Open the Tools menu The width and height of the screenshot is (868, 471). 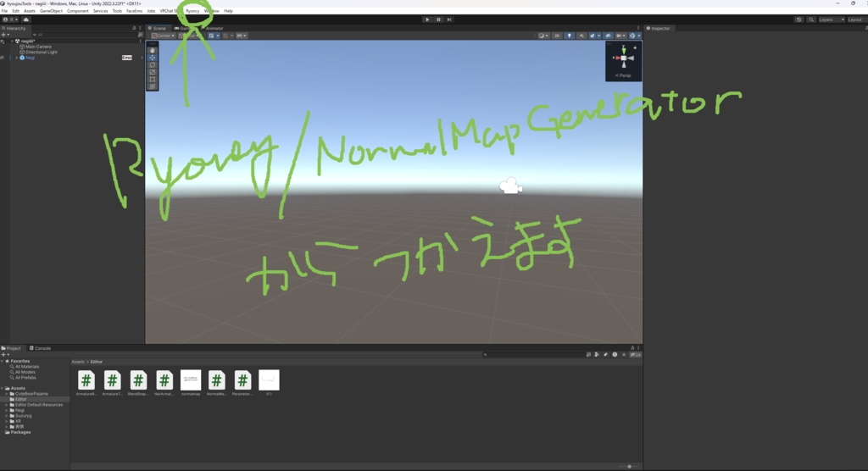click(117, 11)
